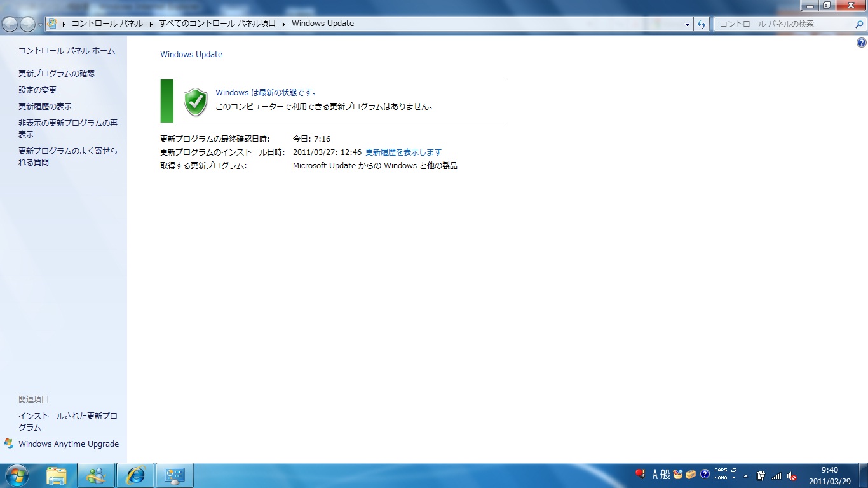Click 更新プログラムの確認 in sidebar
The image size is (868, 488).
coord(57,74)
